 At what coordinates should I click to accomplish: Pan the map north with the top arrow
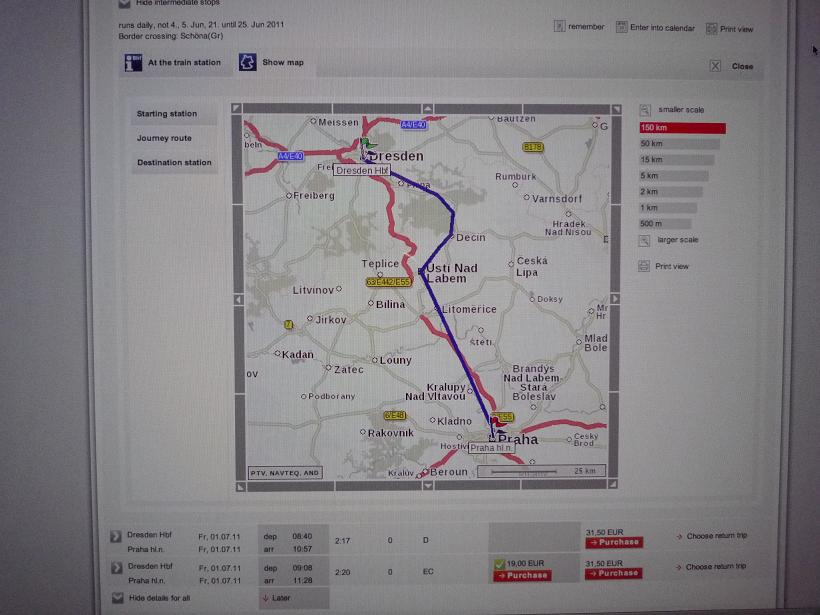427,109
